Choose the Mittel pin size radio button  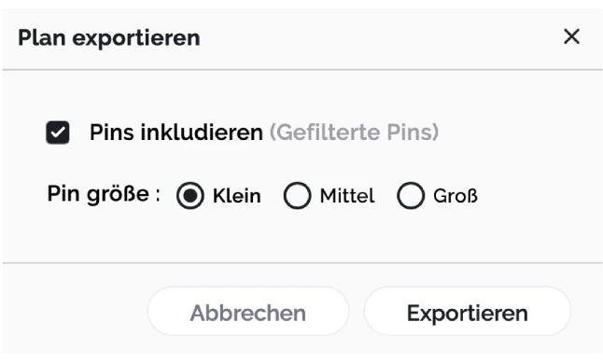[297, 195]
